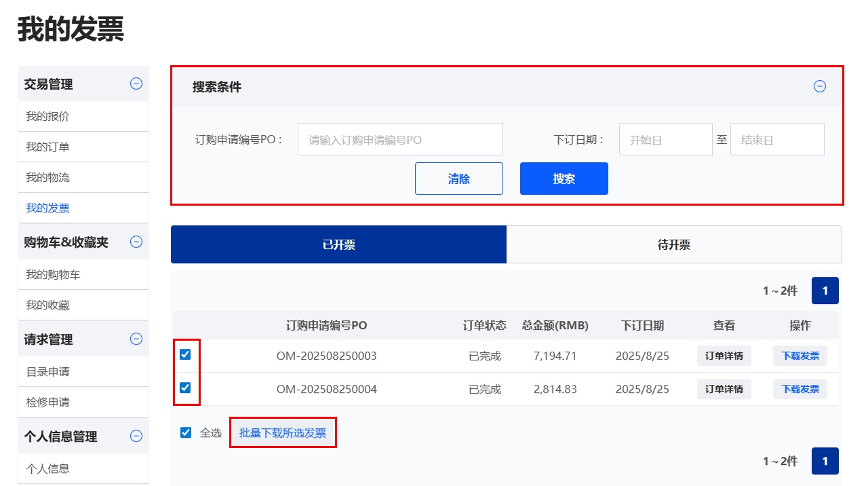Switch to the 待开票 tab
The width and height of the screenshot is (868, 486).
click(673, 244)
